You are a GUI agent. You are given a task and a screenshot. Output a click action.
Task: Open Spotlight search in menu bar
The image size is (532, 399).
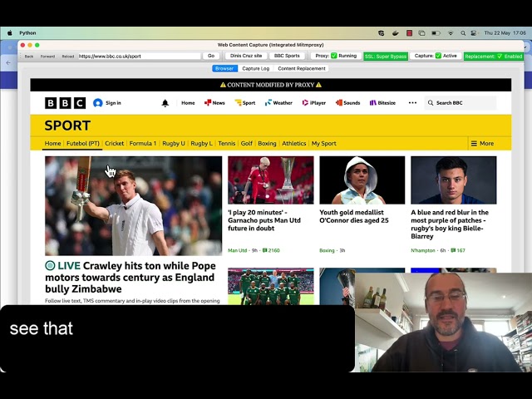(463, 33)
